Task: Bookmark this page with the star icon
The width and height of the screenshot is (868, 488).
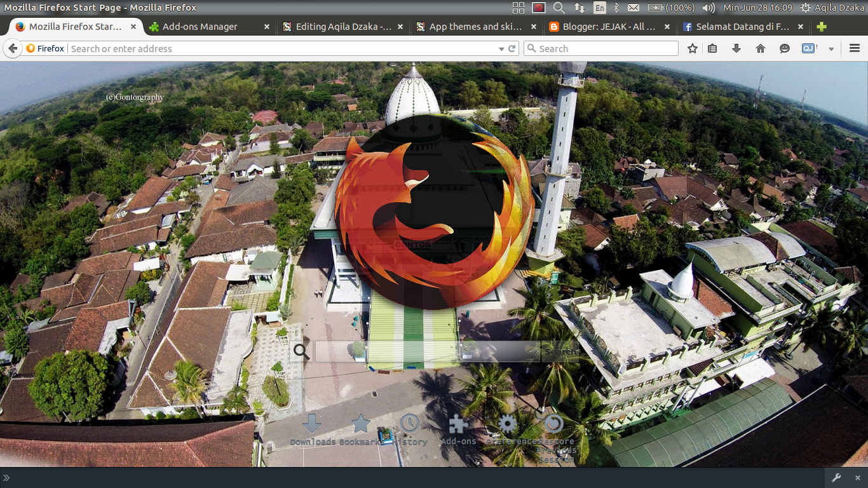Action: coord(693,48)
